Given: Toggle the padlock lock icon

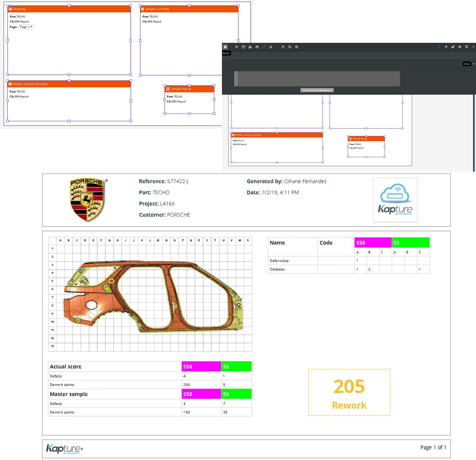Looking at the screenshot, I should coord(453,47).
